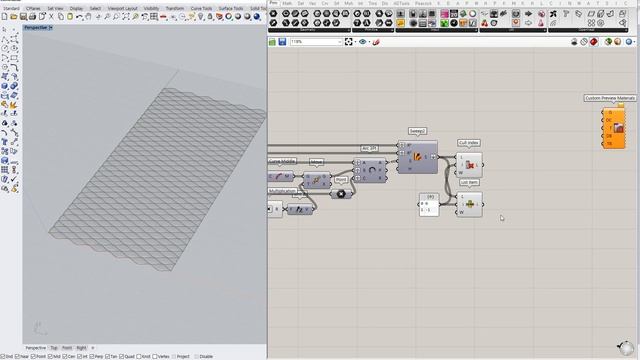This screenshot has height=360, width=640.
Task: Click the Sweep2 component icon on canvas
Action: tap(417, 157)
